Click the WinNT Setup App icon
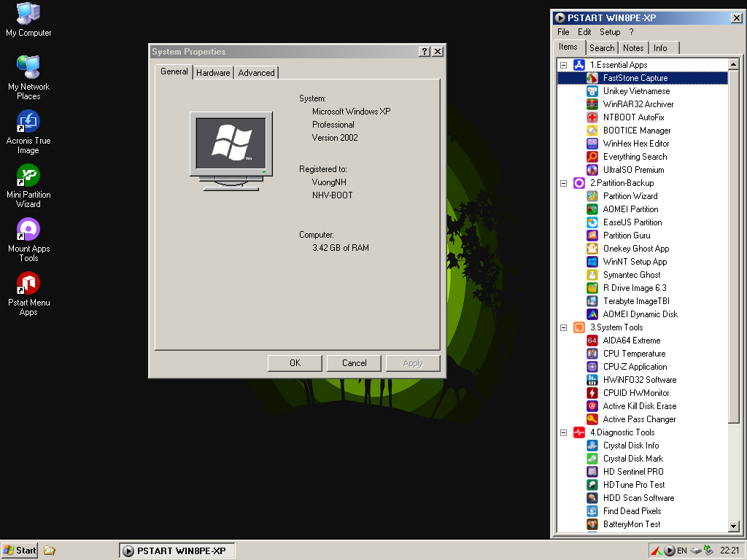The image size is (747, 560). [x=592, y=262]
